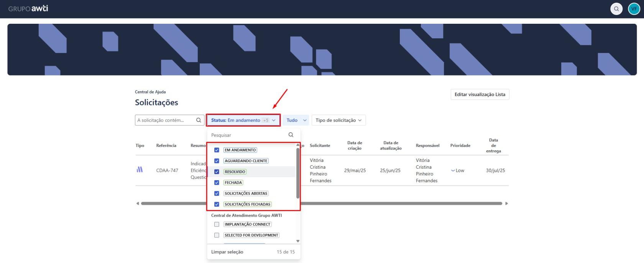Uncheck the RESOLVIDO status checkbox
Viewport: 644px width, 263px height.
tap(217, 172)
